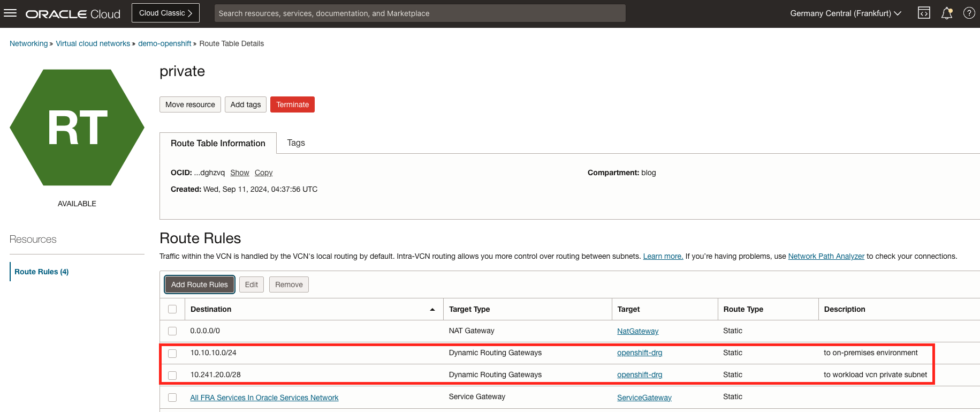Open the notifications bell

[x=947, y=13]
